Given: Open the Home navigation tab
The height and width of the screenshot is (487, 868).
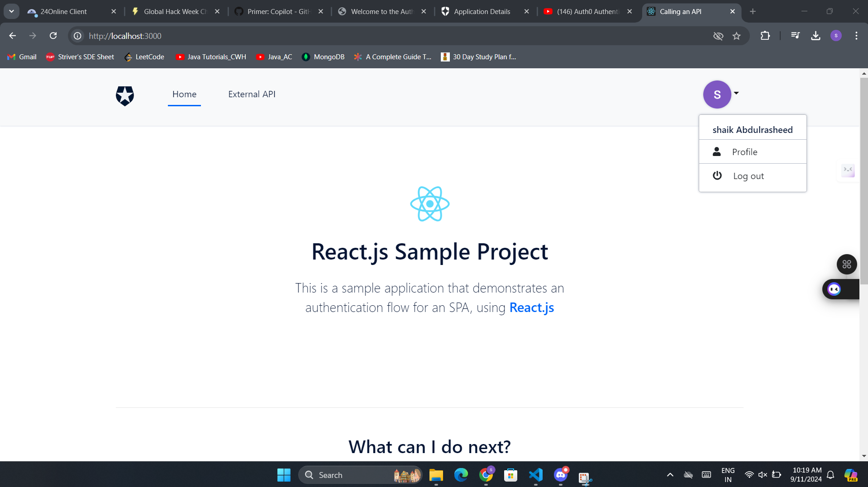Looking at the screenshot, I should coord(184,94).
